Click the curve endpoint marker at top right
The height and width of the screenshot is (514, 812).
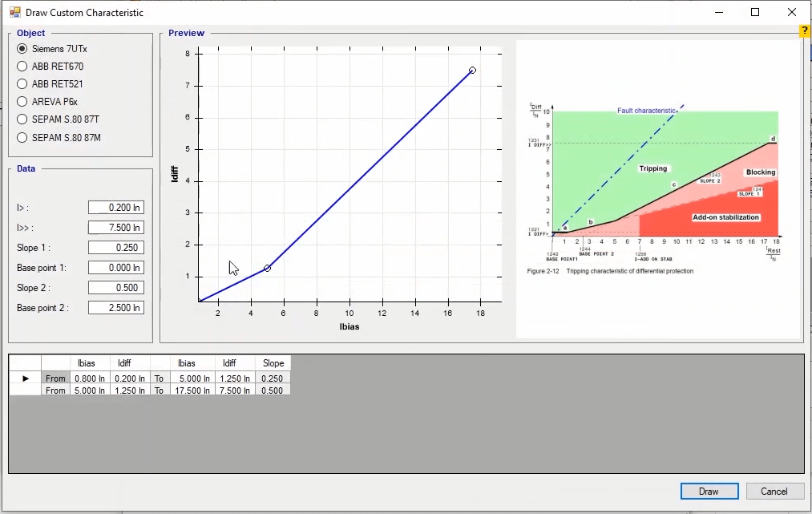(x=472, y=71)
